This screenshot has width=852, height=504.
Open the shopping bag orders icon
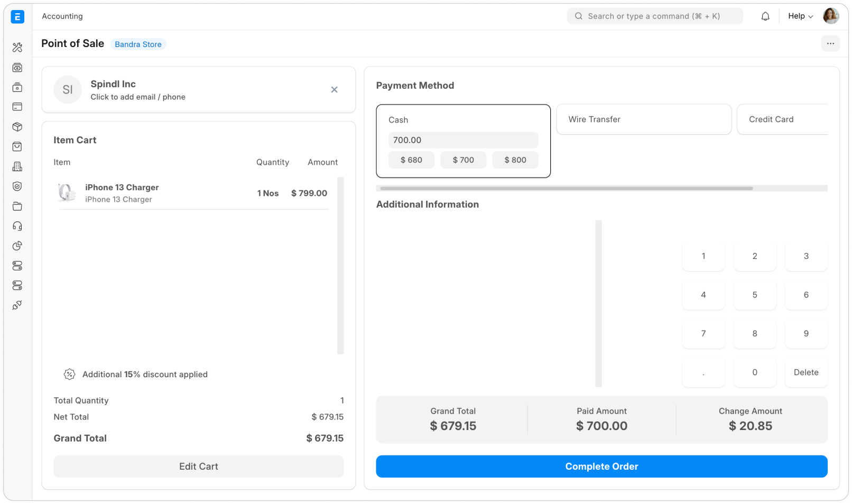tap(17, 146)
